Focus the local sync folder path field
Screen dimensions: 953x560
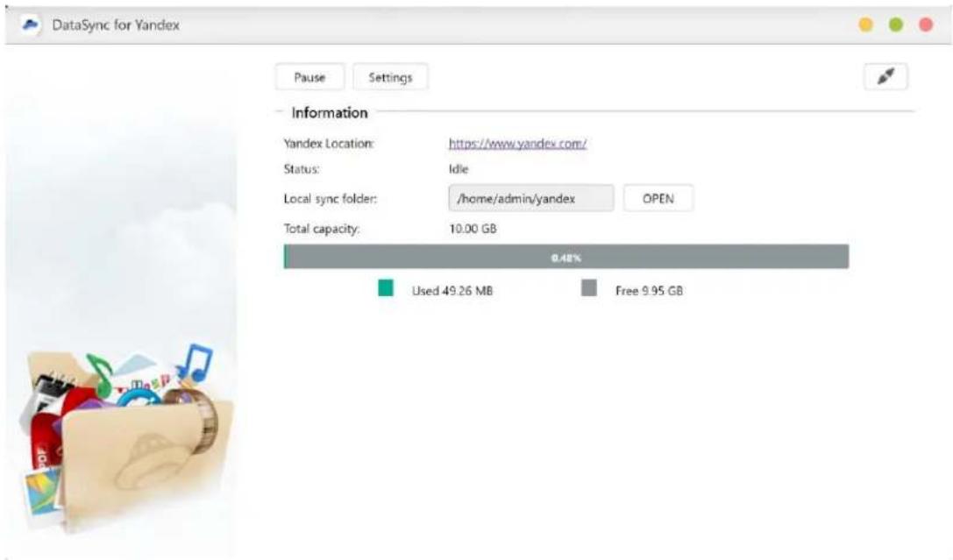pyautogui.click(x=531, y=199)
